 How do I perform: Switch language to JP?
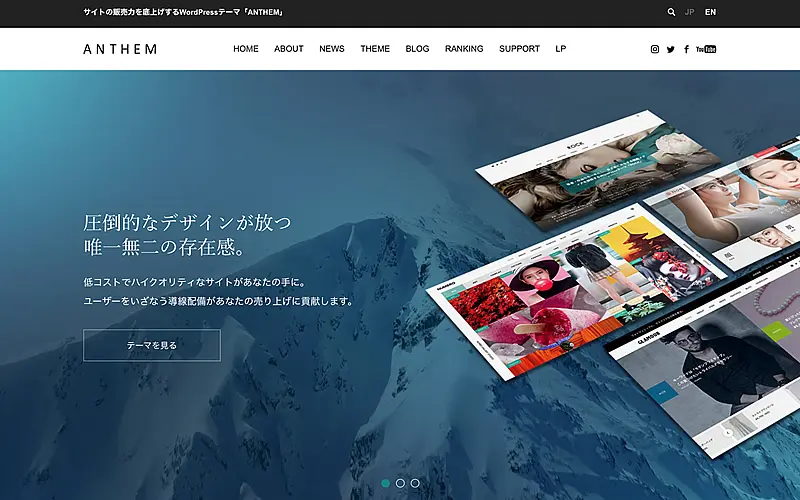pyautogui.click(x=690, y=12)
